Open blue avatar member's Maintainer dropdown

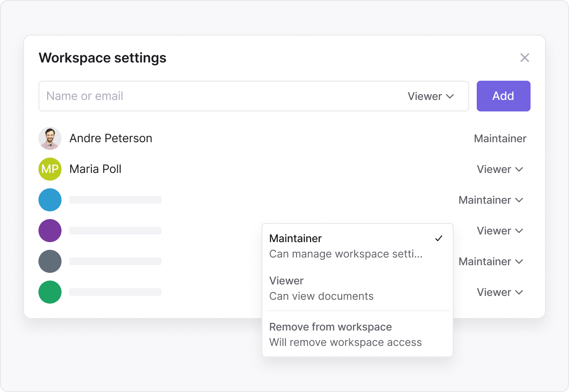click(490, 200)
